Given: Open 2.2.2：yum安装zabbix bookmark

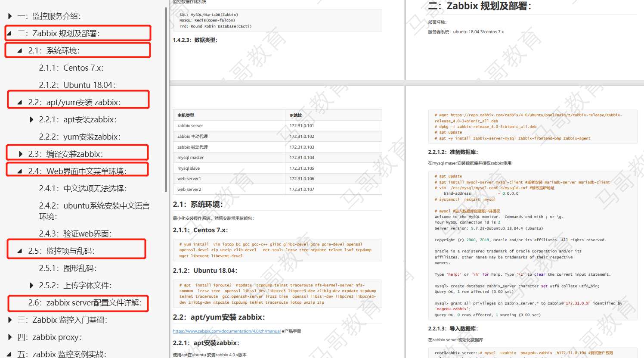Looking at the screenshot, I should pos(80,137).
